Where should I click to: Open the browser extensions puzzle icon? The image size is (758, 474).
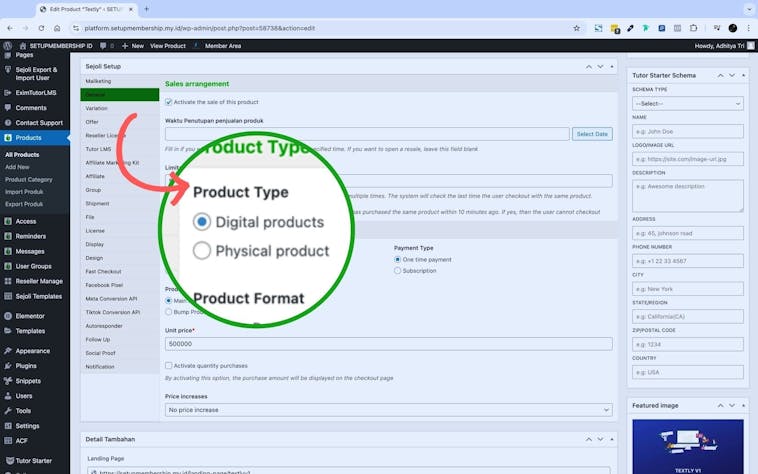point(695,28)
